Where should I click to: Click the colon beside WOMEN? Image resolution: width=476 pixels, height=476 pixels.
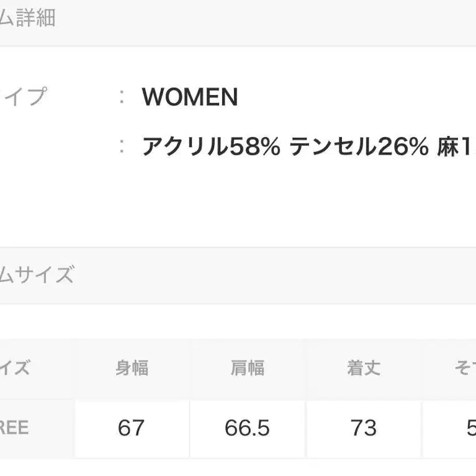coord(122,97)
